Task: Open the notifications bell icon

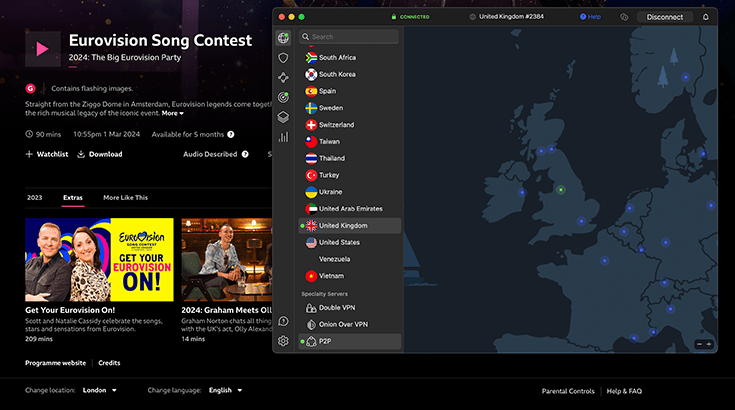Action: (705, 17)
